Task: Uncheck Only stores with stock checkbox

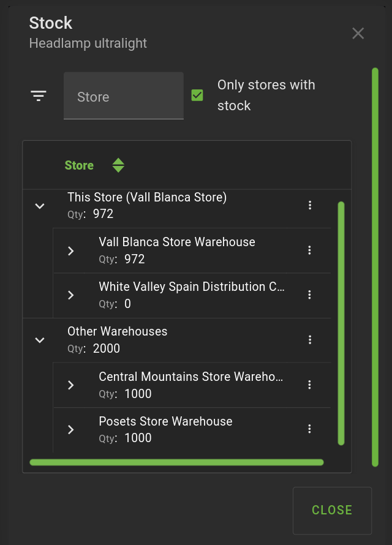Action: tap(197, 96)
